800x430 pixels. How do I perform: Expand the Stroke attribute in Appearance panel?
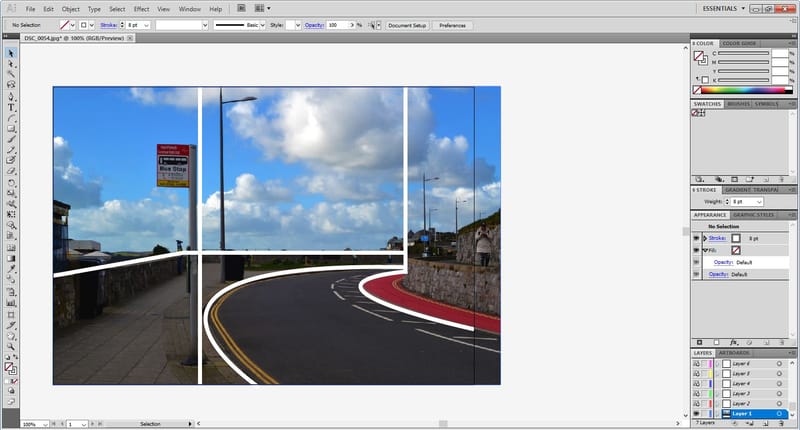click(706, 239)
